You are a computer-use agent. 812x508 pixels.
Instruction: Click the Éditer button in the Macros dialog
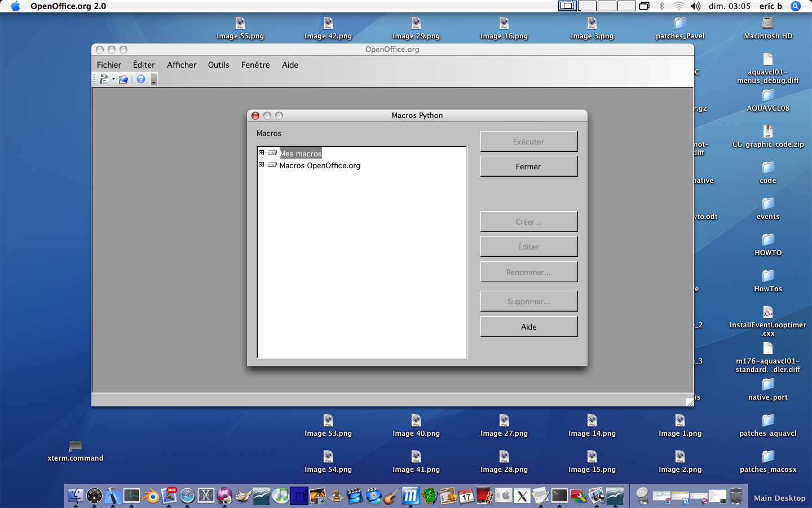coord(528,247)
